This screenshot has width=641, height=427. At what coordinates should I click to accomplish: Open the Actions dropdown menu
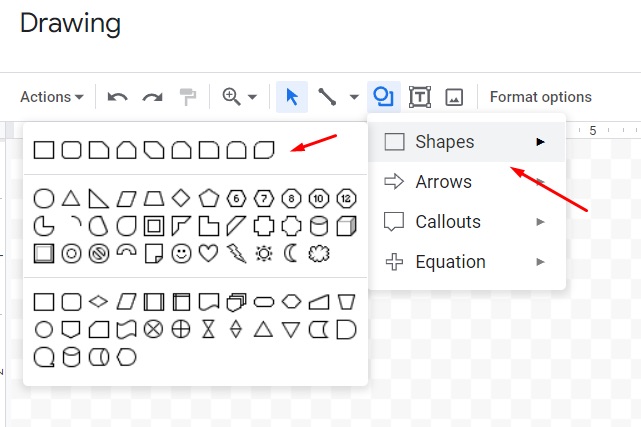point(52,97)
